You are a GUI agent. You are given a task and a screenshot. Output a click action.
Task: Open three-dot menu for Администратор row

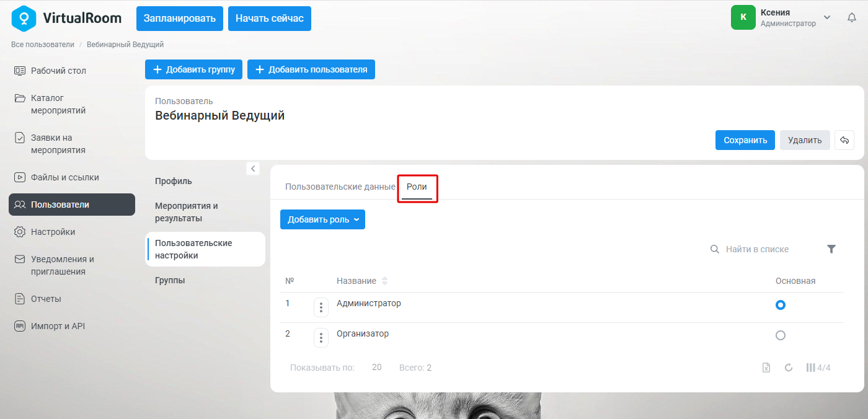pos(321,307)
